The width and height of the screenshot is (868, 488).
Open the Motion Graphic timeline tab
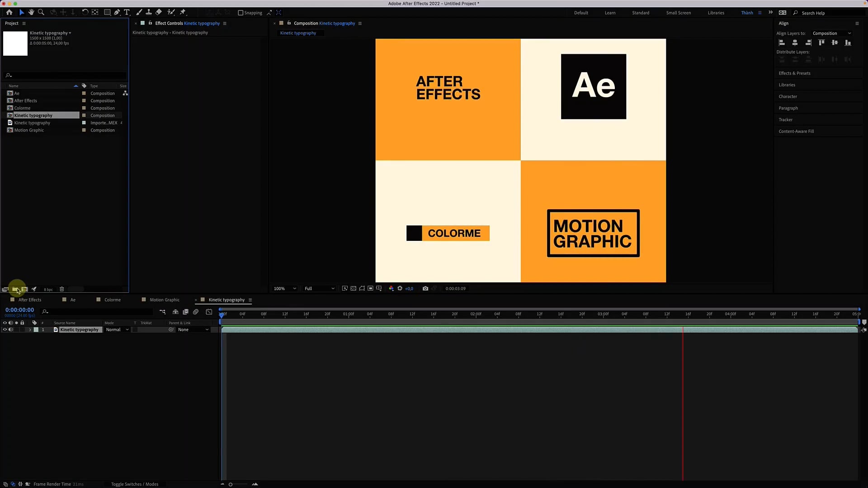coord(165,300)
